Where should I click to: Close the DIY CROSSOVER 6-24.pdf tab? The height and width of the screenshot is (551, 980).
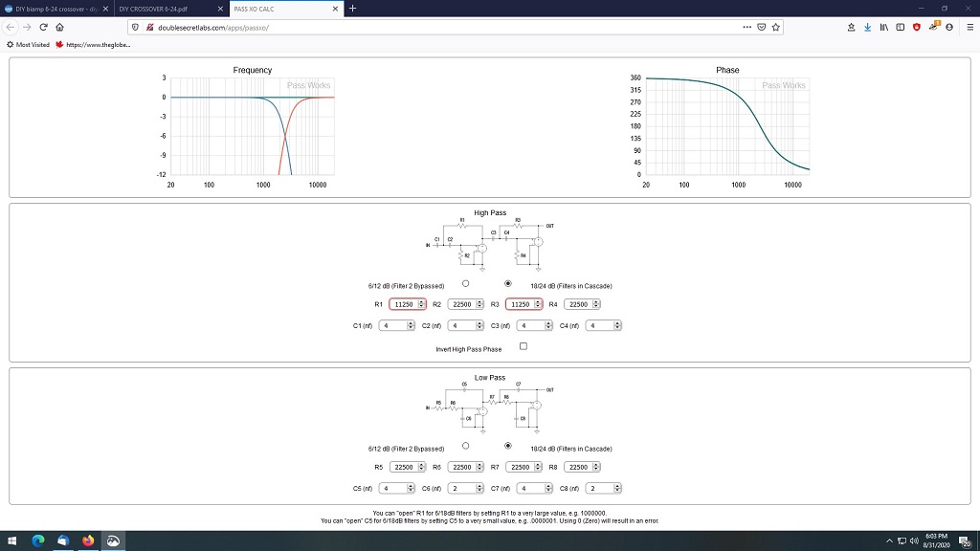pos(220,9)
